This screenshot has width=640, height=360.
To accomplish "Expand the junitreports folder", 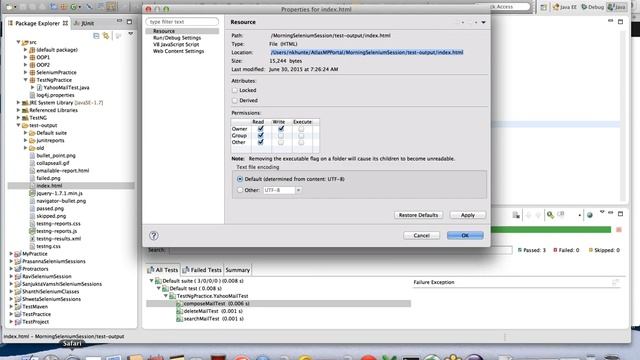I will (26, 140).
